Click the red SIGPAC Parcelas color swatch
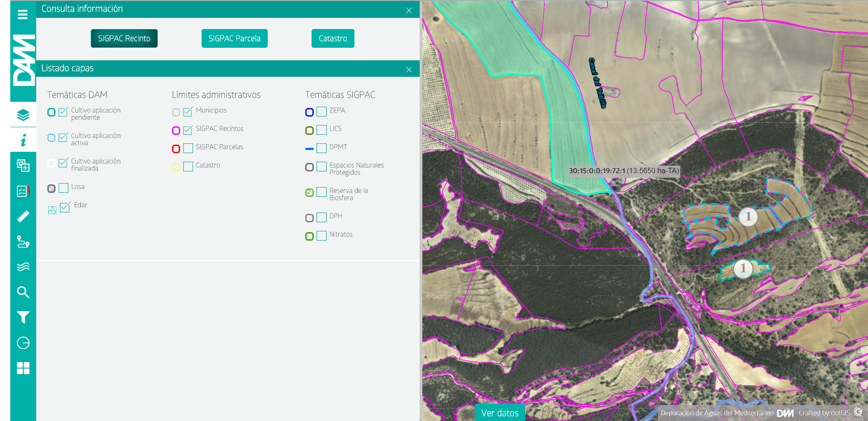 point(176,149)
